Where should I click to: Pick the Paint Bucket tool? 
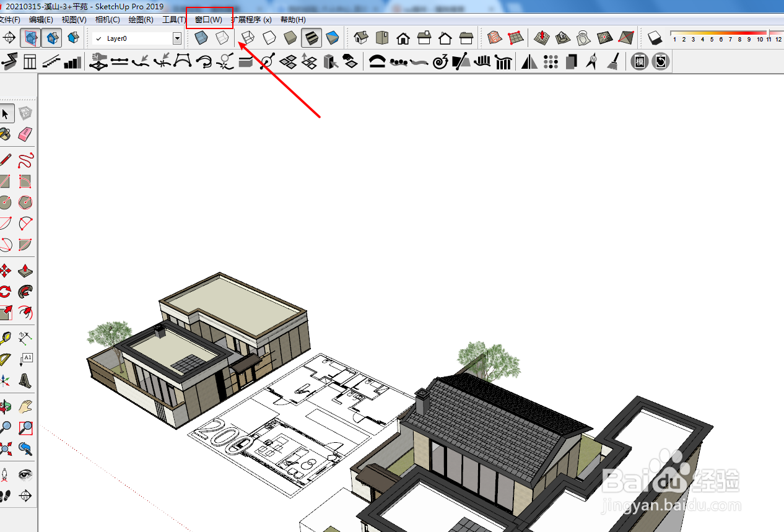[6, 134]
